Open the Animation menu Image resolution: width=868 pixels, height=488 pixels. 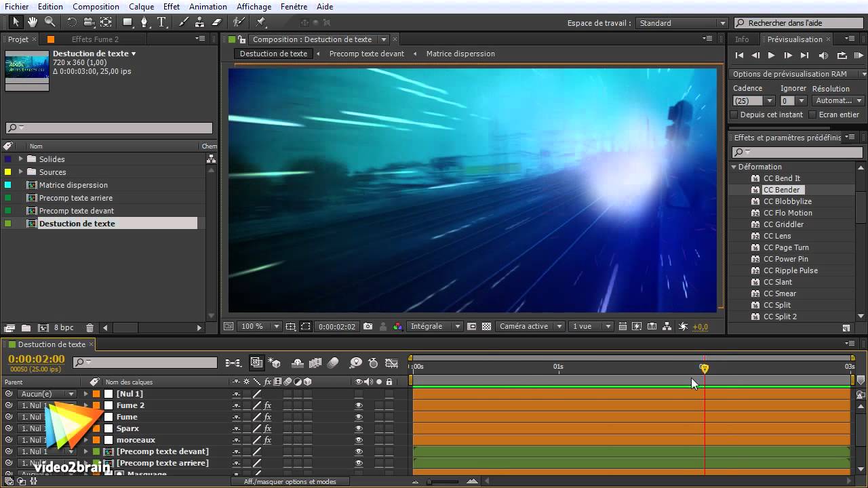click(x=208, y=7)
